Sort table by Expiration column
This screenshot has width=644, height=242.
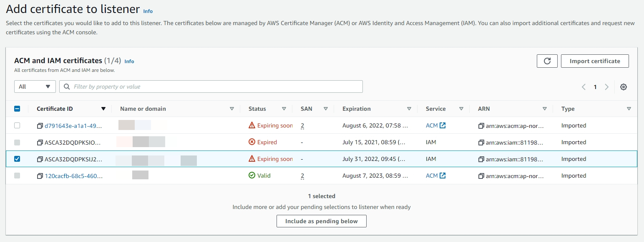coord(409,109)
